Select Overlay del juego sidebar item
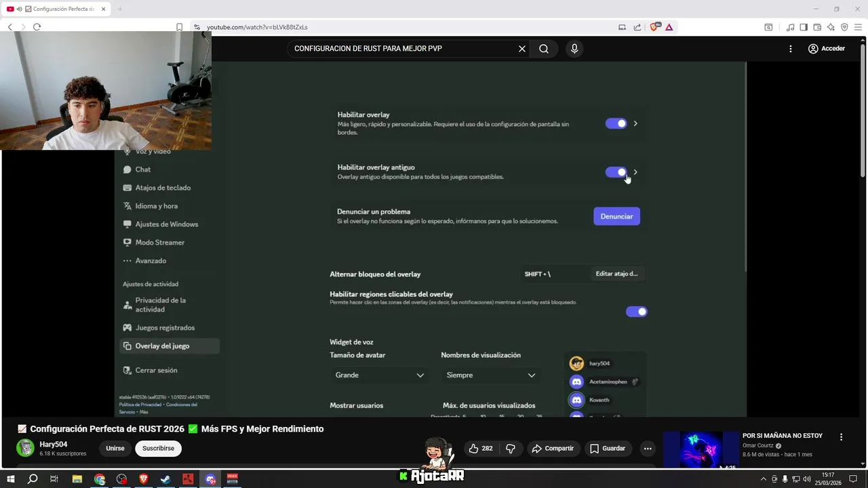Viewport: 868px width, 488px height. [168, 346]
